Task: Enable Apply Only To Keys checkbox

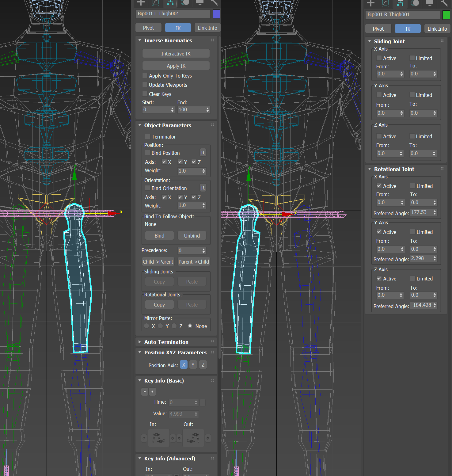Action: [145, 75]
